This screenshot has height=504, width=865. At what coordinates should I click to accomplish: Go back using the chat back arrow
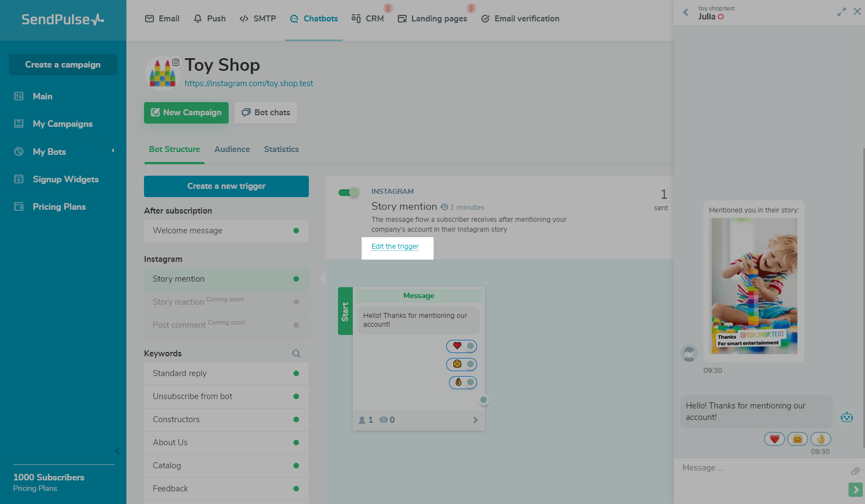click(x=686, y=12)
